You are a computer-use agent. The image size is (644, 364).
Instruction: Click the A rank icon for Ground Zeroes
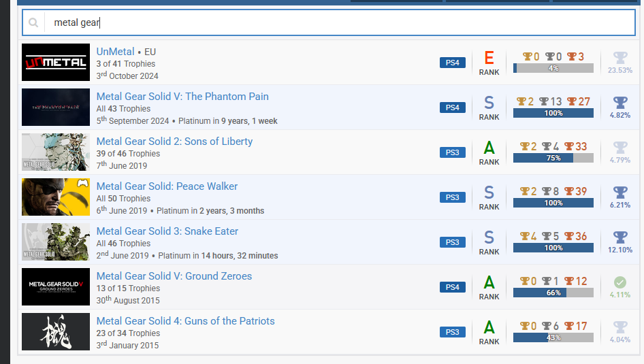pos(489,282)
